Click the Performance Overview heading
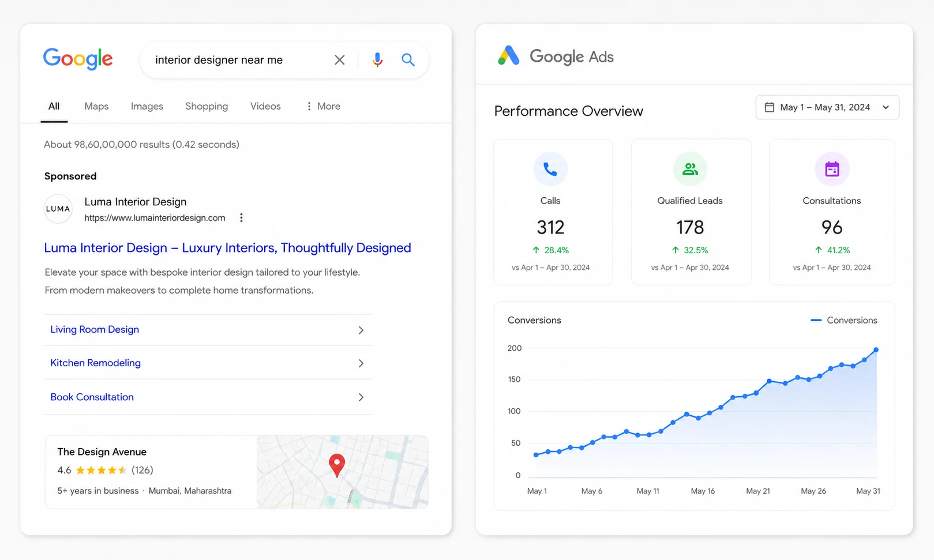Viewport: 934px width, 560px height. [569, 111]
